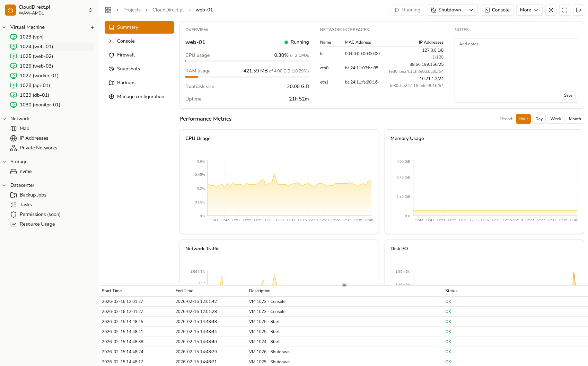Open Private Networks
The height and width of the screenshot is (366, 588).
(38, 148)
